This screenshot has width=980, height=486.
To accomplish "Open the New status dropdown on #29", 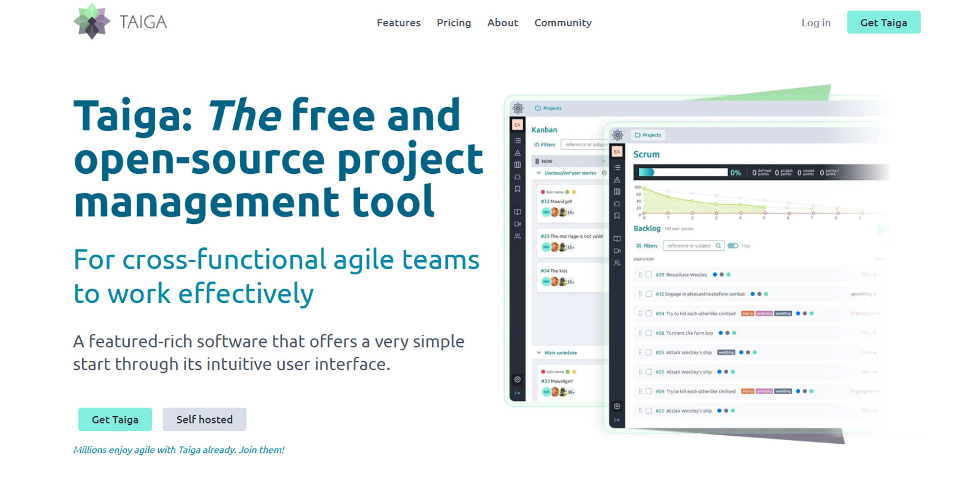I will coord(869,275).
